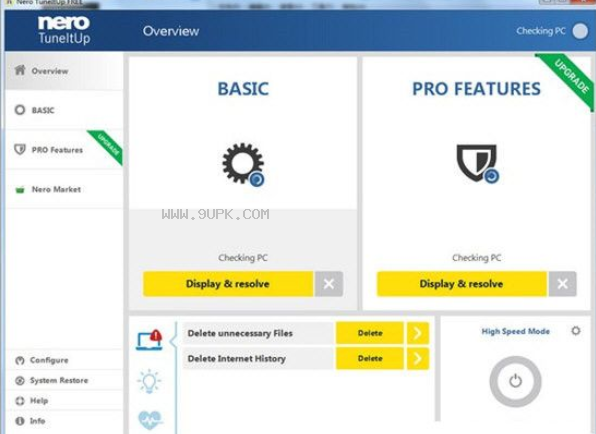The height and width of the screenshot is (434, 596).
Task: Dismiss the BASIC check with X
Action: 329,284
